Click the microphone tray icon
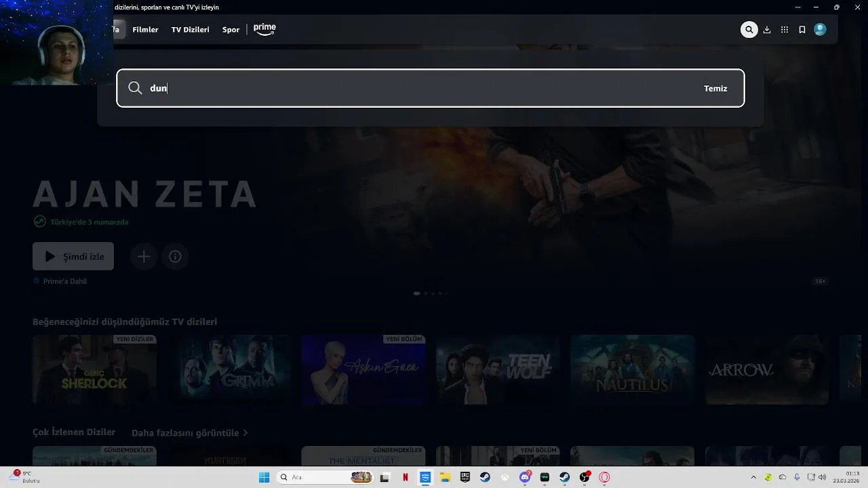The image size is (868, 488). 797,477
